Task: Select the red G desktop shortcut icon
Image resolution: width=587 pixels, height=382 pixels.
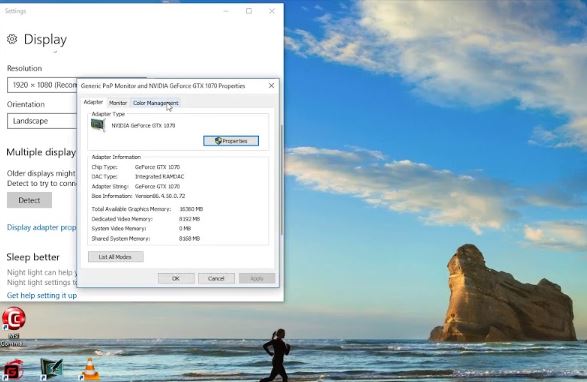Action: [x=13, y=370]
